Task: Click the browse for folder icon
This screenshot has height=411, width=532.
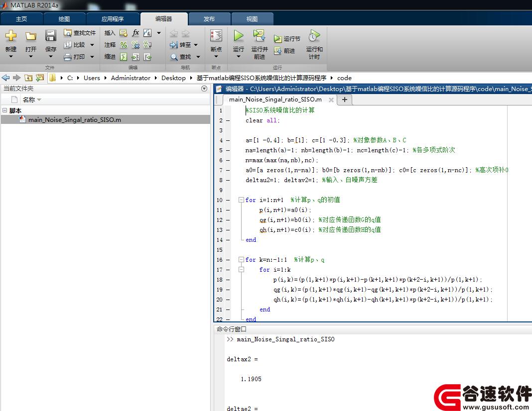Action: 40,78
